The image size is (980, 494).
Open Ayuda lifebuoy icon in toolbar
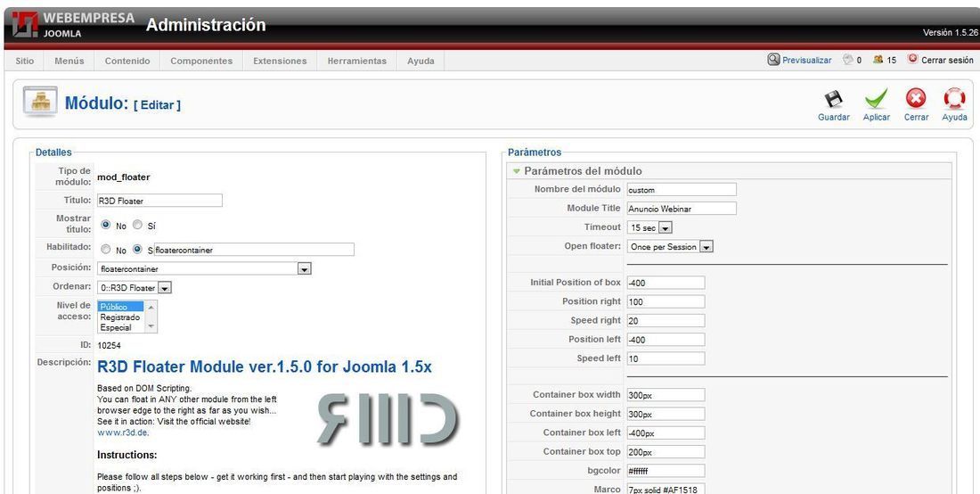coord(954,98)
